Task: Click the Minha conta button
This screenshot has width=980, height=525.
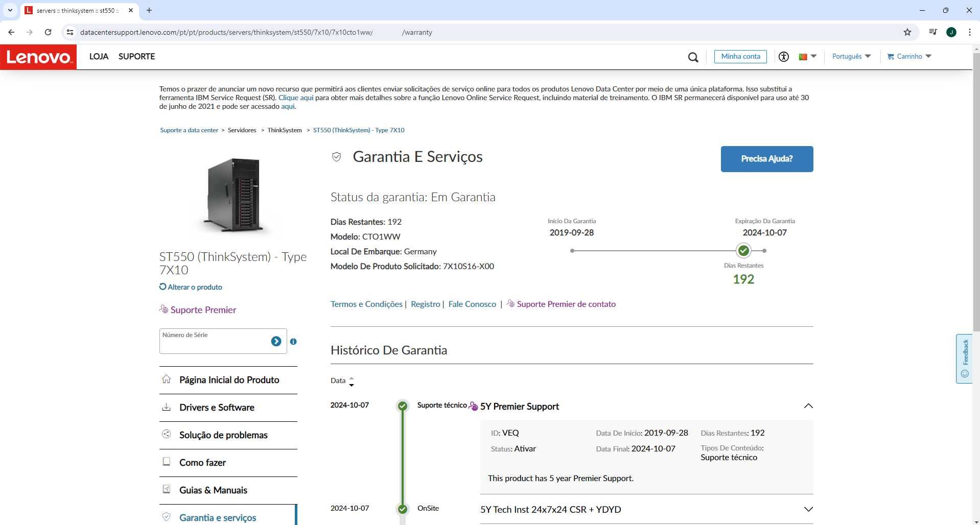Action: 740,57
